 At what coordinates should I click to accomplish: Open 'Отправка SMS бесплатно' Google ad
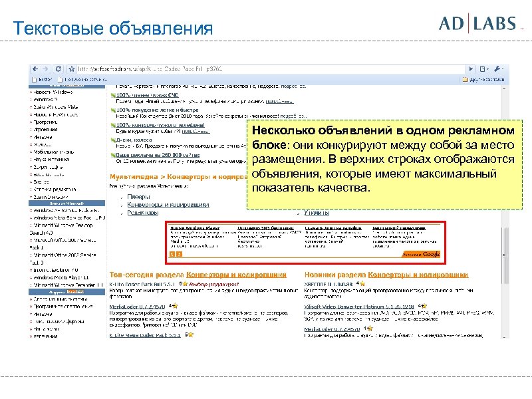(265, 228)
